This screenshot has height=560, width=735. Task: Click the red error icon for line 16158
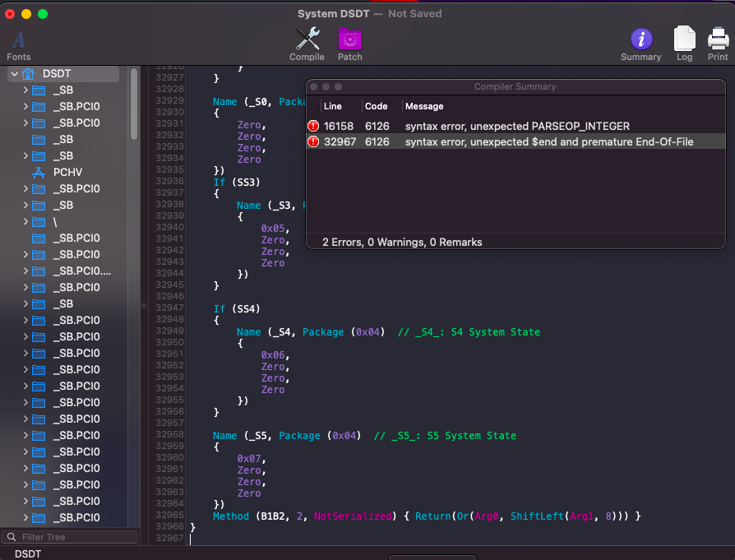click(313, 126)
